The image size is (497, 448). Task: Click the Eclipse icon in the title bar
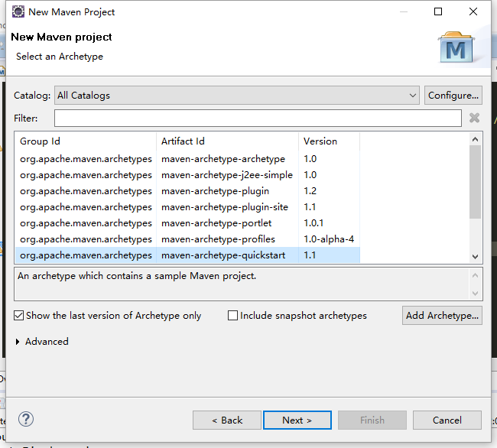pos(18,11)
